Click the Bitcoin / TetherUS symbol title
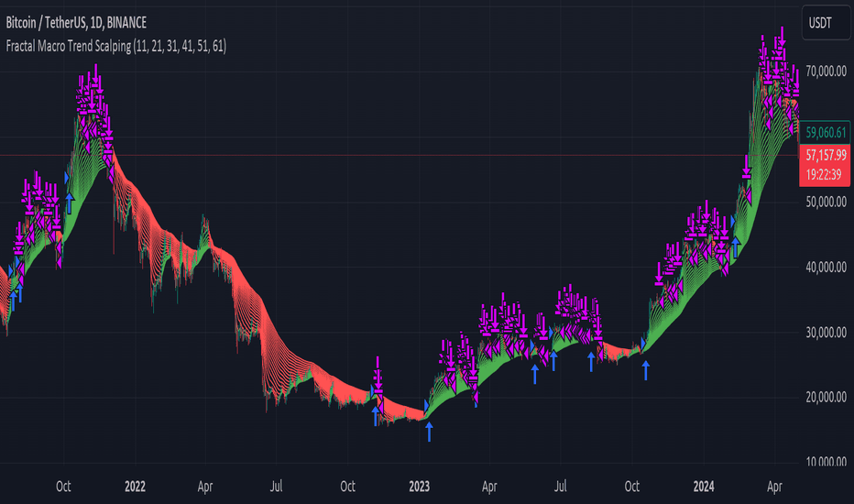The height and width of the screenshot is (504, 854). click(76, 22)
